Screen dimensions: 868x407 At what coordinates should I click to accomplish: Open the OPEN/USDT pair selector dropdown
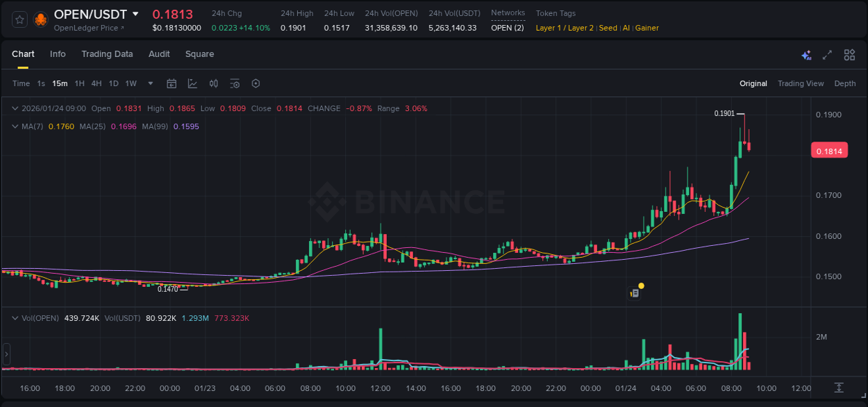tap(136, 14)
